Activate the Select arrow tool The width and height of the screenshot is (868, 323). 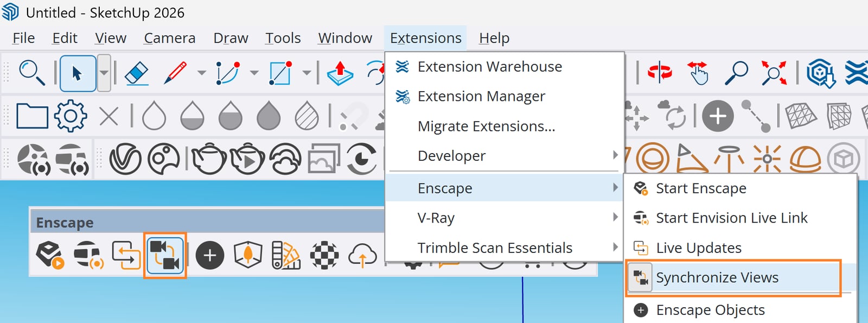click(x=78, y=73)
